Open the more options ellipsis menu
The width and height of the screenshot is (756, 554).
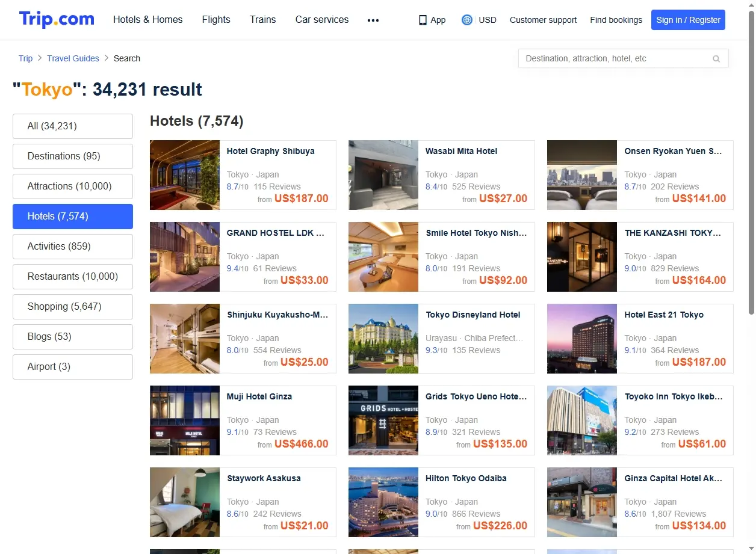pos(373,20)
